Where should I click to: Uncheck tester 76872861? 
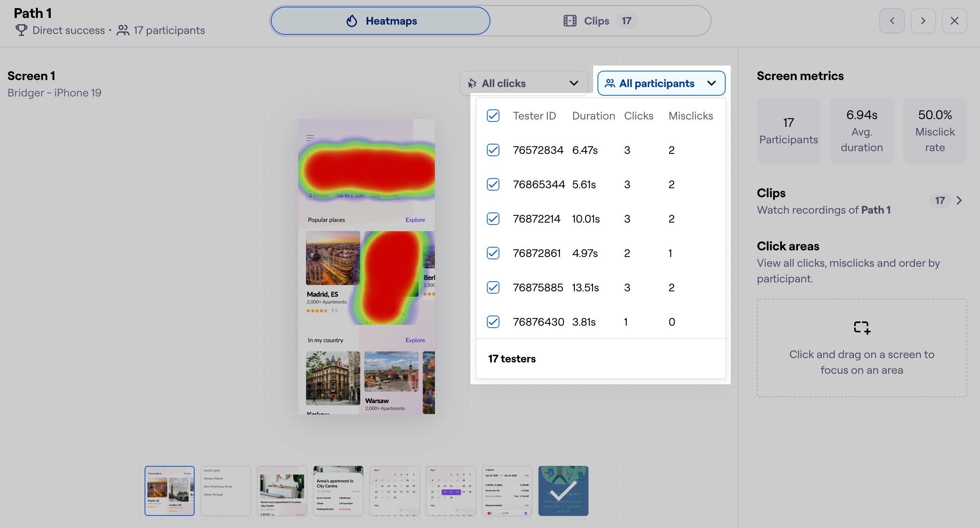point(493,253)
